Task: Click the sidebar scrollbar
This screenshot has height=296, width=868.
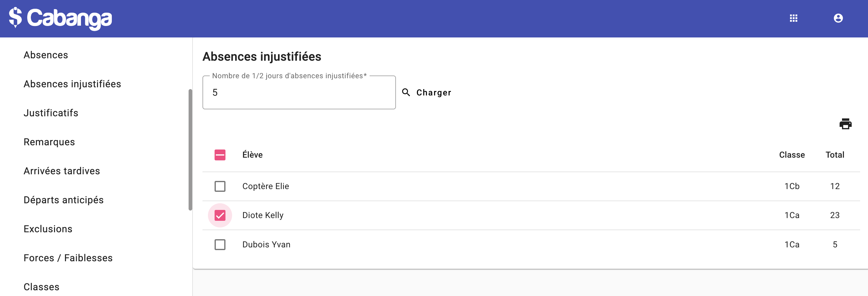Action: [x=190, y=150]
